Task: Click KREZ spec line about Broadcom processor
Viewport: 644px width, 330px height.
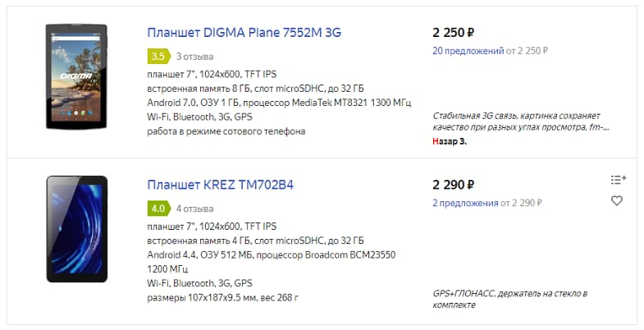Action: 271,262
